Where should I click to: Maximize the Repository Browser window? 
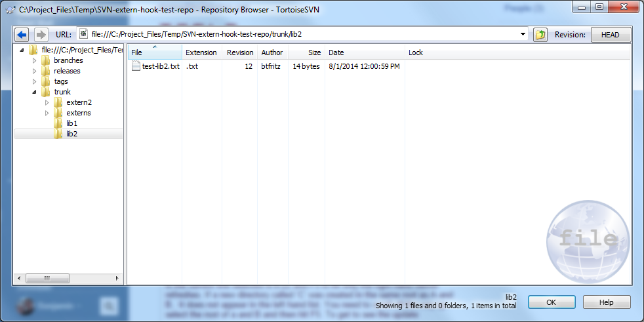pos(599,6)
